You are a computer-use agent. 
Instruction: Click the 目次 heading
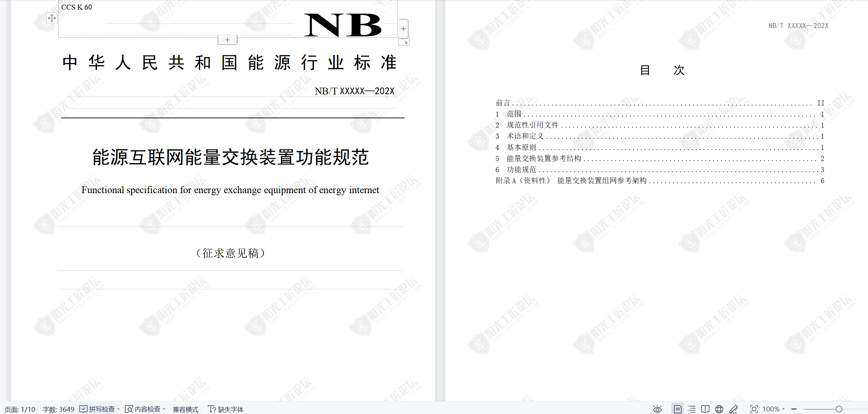tap(662, 70)
